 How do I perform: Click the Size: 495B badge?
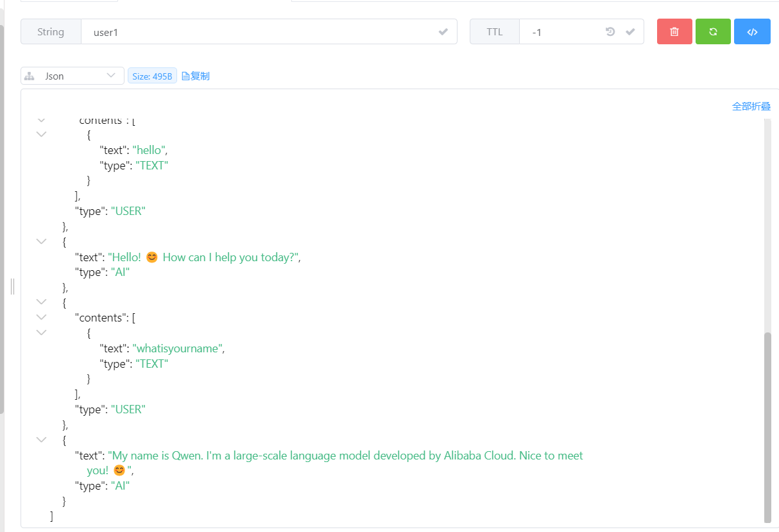pos(152,76)
